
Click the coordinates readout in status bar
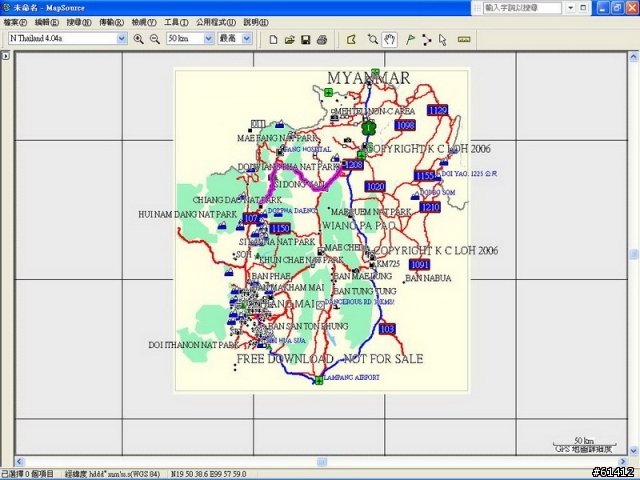208,474
